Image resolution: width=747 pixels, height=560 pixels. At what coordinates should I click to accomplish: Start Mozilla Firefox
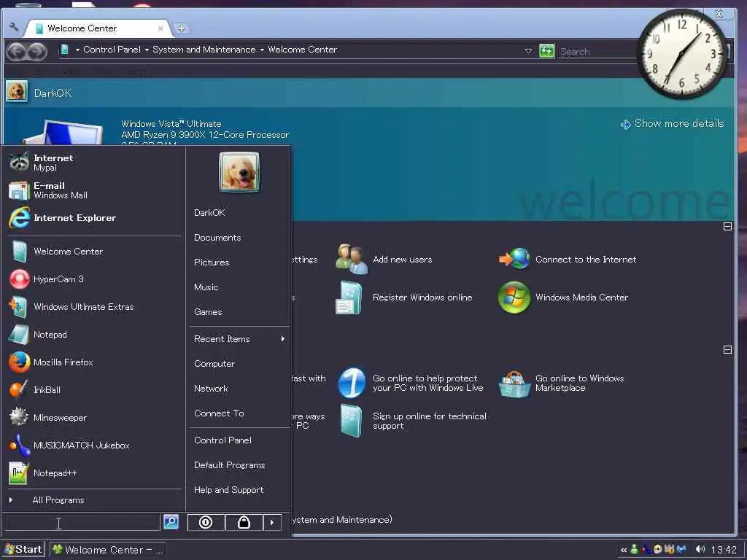click(51, 362)
